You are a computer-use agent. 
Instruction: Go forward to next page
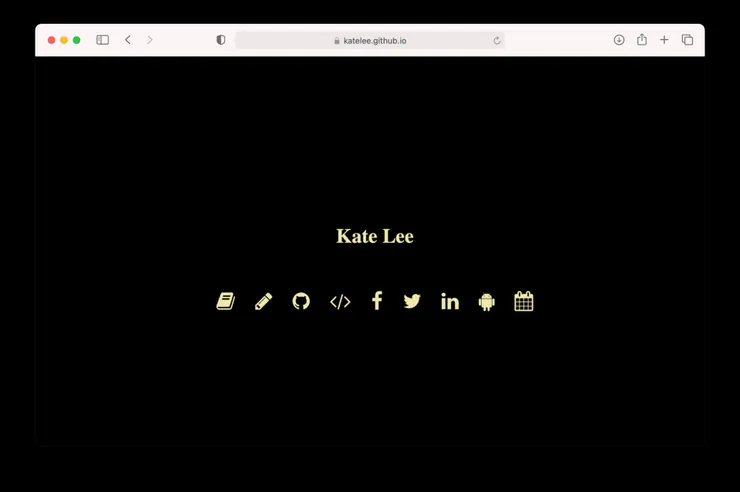[150, 40]
